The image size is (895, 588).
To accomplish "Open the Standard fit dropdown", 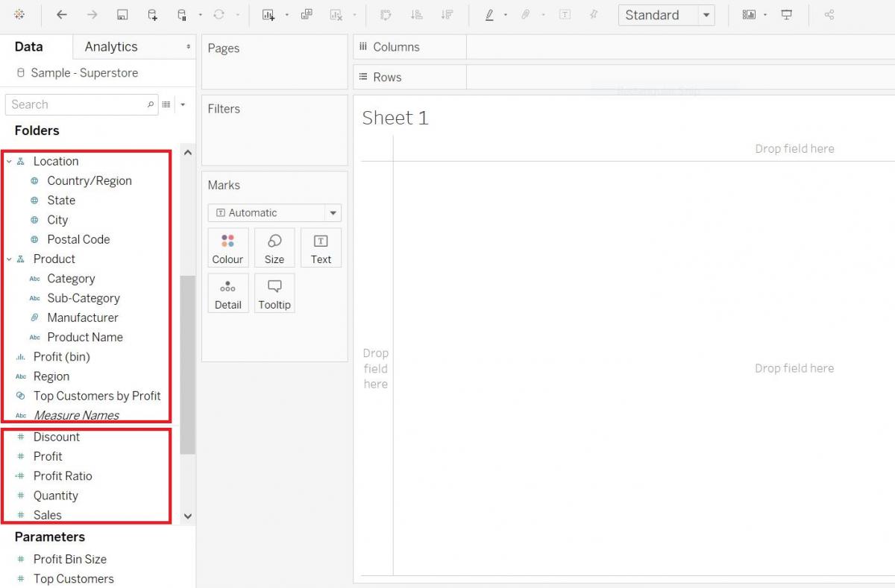I will (666, 15).
